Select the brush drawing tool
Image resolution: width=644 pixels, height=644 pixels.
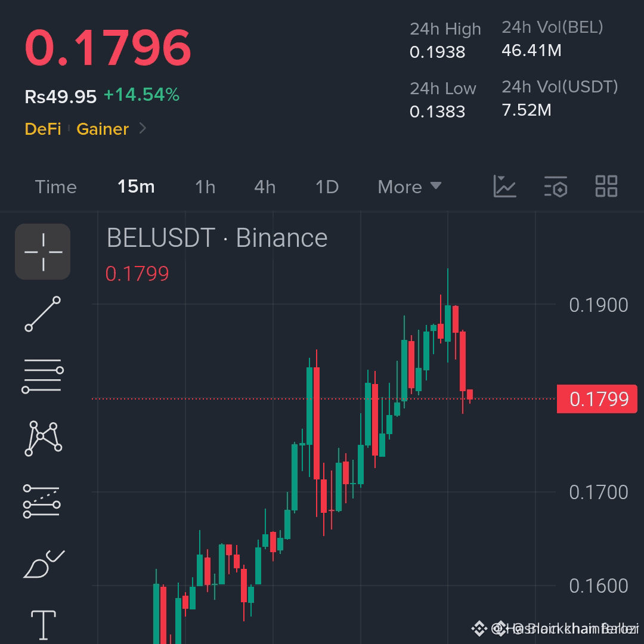[x=44, y=564]
